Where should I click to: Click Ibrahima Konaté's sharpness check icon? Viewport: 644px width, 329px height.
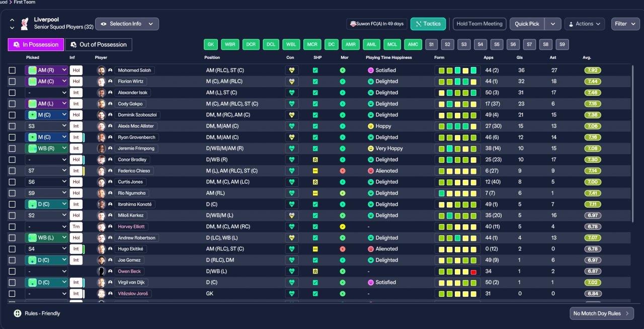click(x=315, y=204)
